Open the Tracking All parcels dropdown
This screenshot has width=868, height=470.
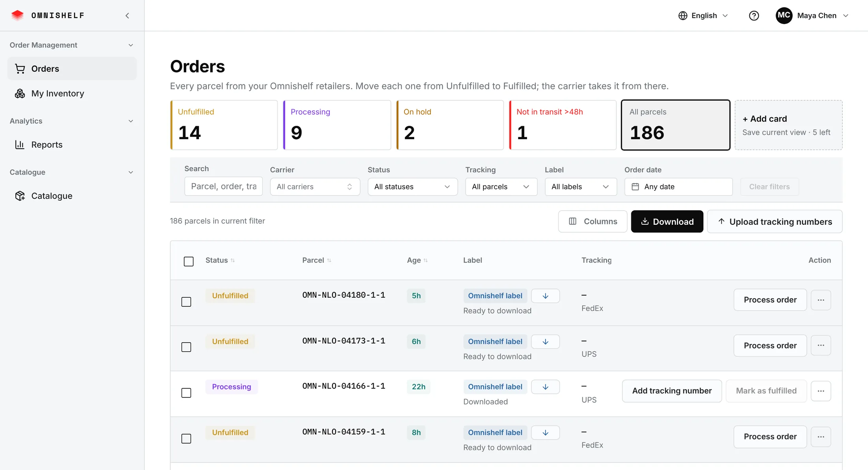point(501,187)
